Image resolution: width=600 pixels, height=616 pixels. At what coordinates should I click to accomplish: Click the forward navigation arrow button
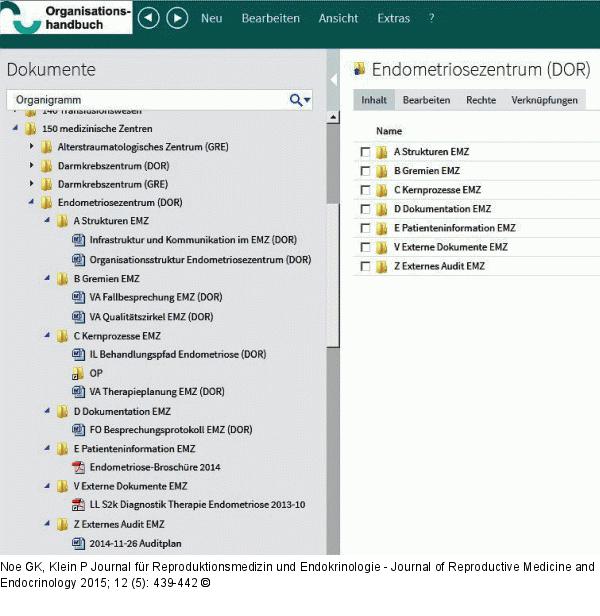[x=177, y=18]
